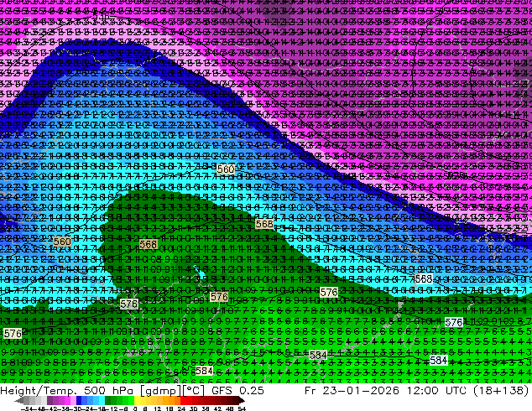
Task: Click the '576' contour label at the map's left edge
Action: click(13, 333)
